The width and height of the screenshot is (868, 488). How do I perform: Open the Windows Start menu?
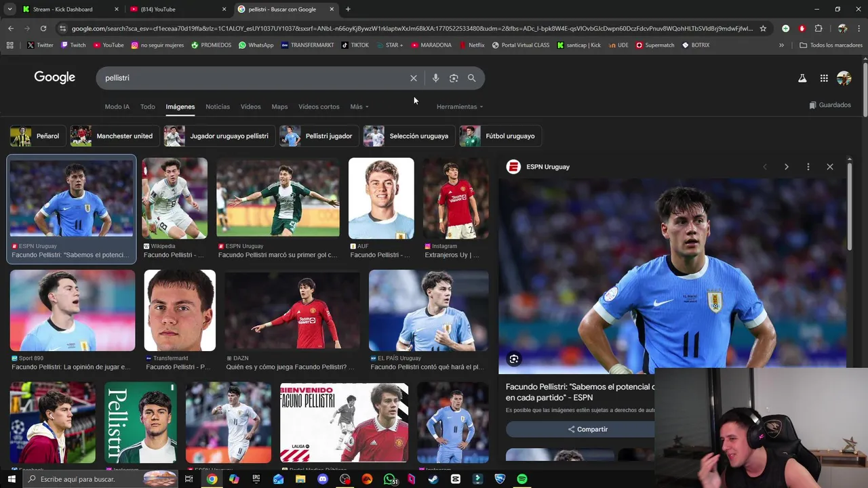click(x=12, y=479)
